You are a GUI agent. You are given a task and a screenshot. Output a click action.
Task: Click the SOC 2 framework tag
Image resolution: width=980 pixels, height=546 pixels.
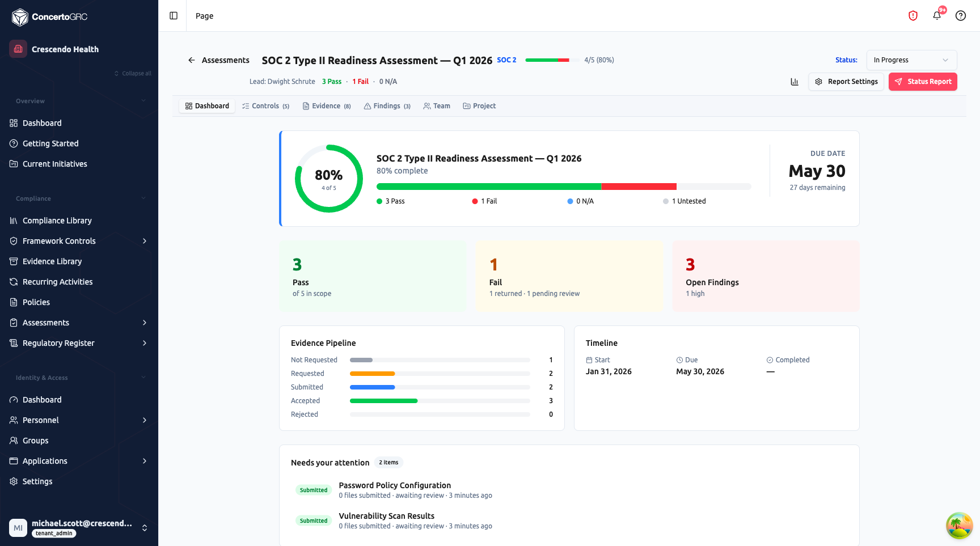[x=506, y=60]
